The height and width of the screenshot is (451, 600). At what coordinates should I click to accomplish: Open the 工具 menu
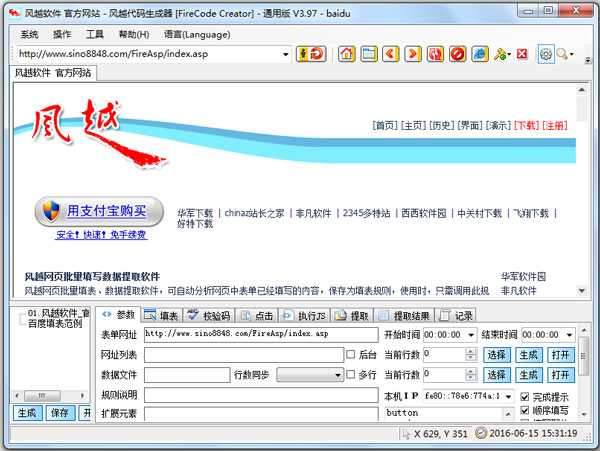[94, 33]
